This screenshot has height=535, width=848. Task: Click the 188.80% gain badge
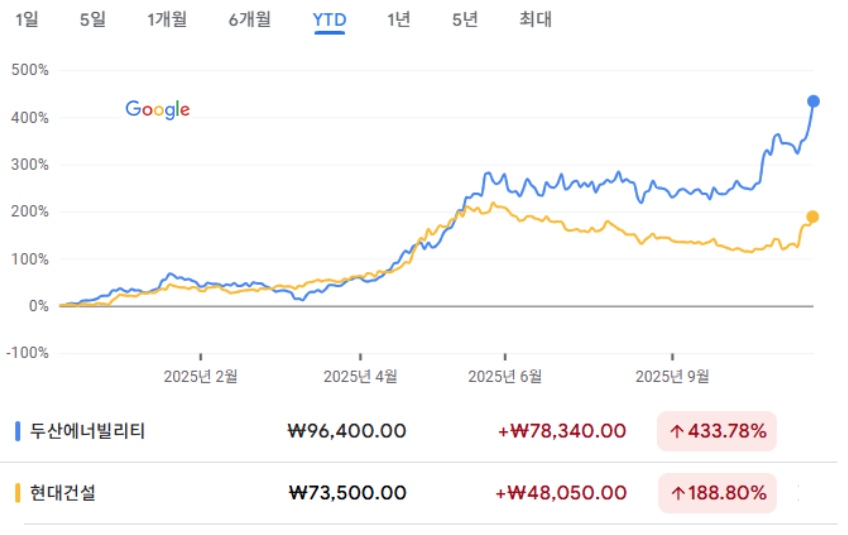pyautogui.click(x=717, y=493)
